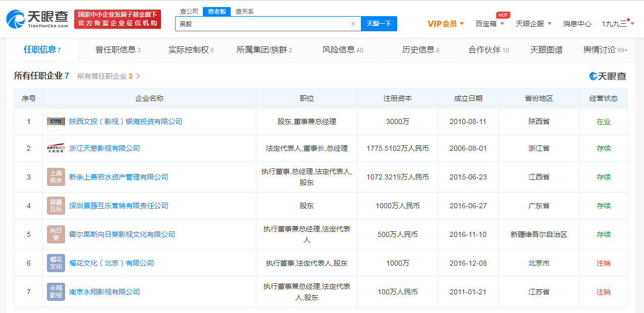
Task: Open the 历史信息 tab
Action: coord(420,50)
